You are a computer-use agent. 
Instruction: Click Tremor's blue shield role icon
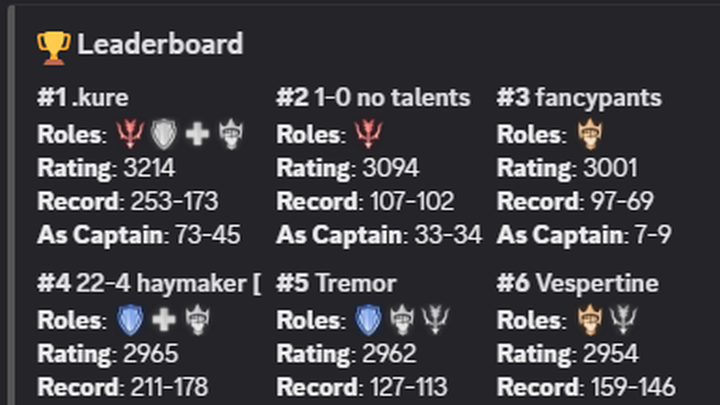pyautogui.click(x=368, y=320)
